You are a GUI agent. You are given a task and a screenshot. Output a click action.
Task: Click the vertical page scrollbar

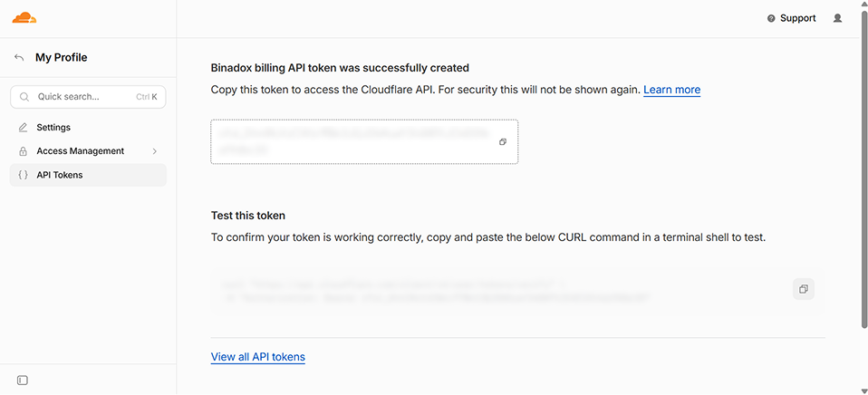click(x=863, y=169)
